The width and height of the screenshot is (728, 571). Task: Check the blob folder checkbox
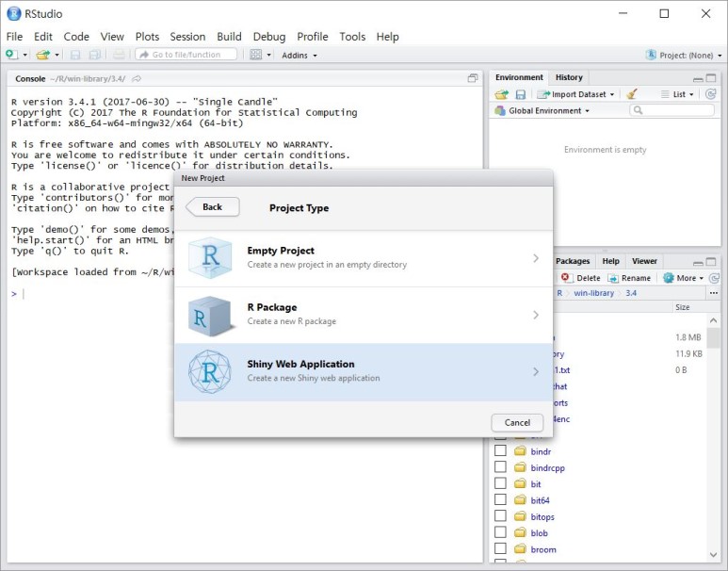pyautogui.click(x=500, y=532)
